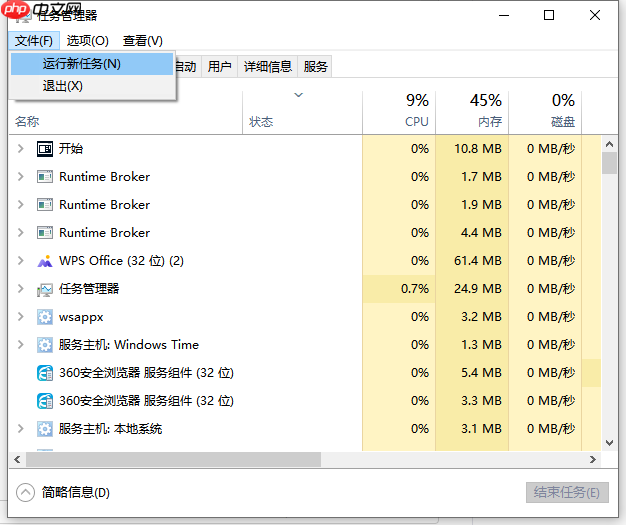Select the 服务主机: 本地系统 name
The height and width of the screenshot is (525, 626).
[110, 429]
